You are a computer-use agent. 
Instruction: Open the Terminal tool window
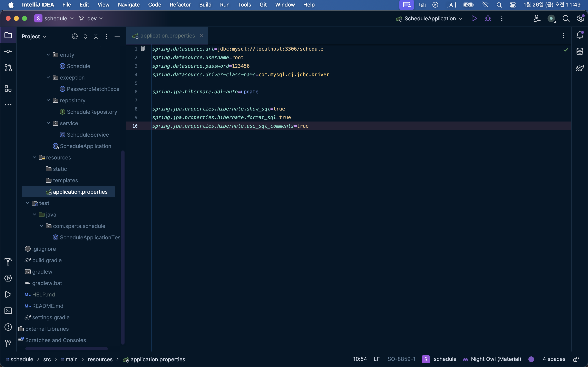coord(8,311)
